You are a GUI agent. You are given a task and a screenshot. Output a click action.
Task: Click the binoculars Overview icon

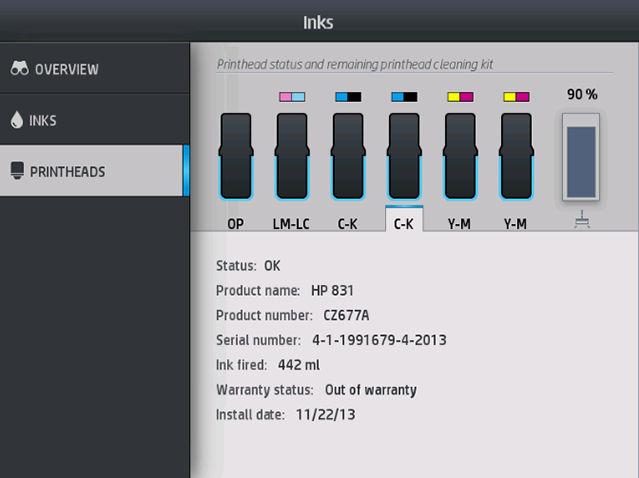(x=20, y=68)
